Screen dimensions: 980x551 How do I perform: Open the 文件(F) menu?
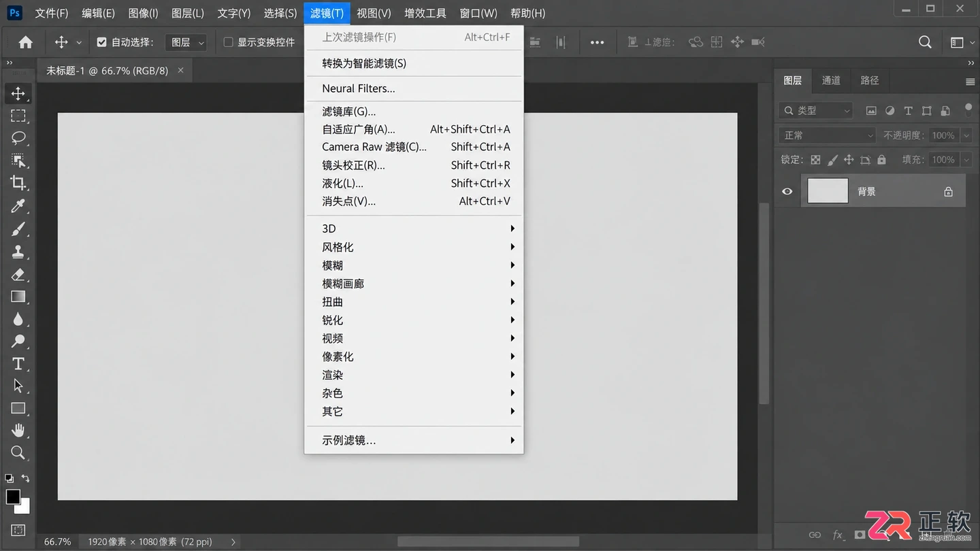[x=52, y=13]
